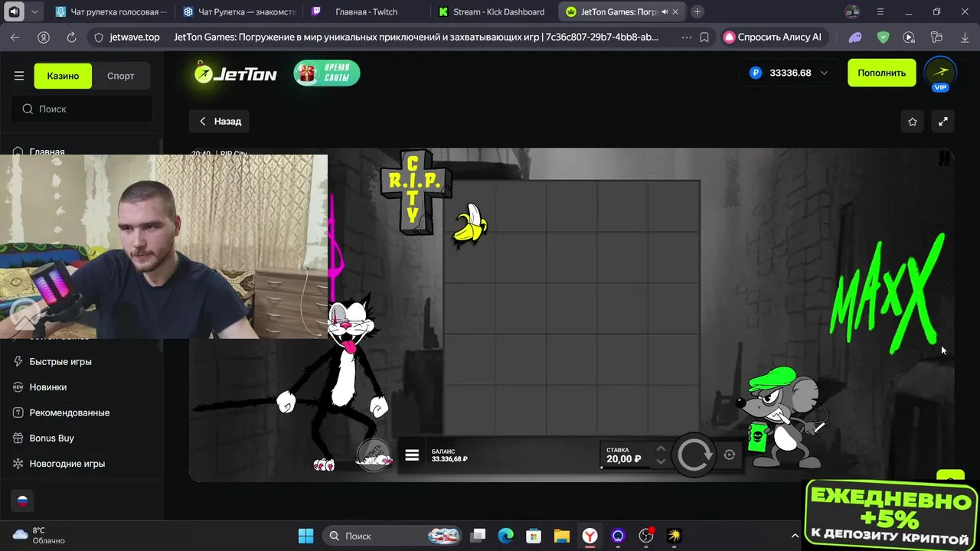
Task: Open Bonus Buy category
Action: [51, 438]
